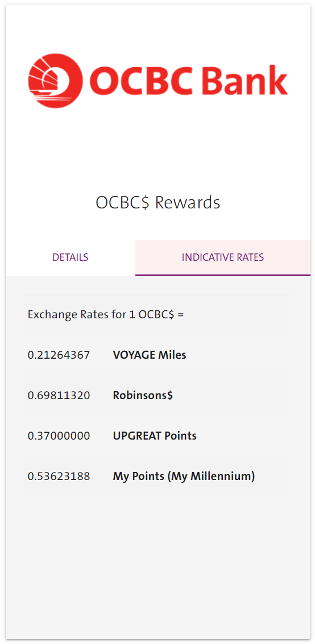Select the Robinsons$ label

coord(143,395)
